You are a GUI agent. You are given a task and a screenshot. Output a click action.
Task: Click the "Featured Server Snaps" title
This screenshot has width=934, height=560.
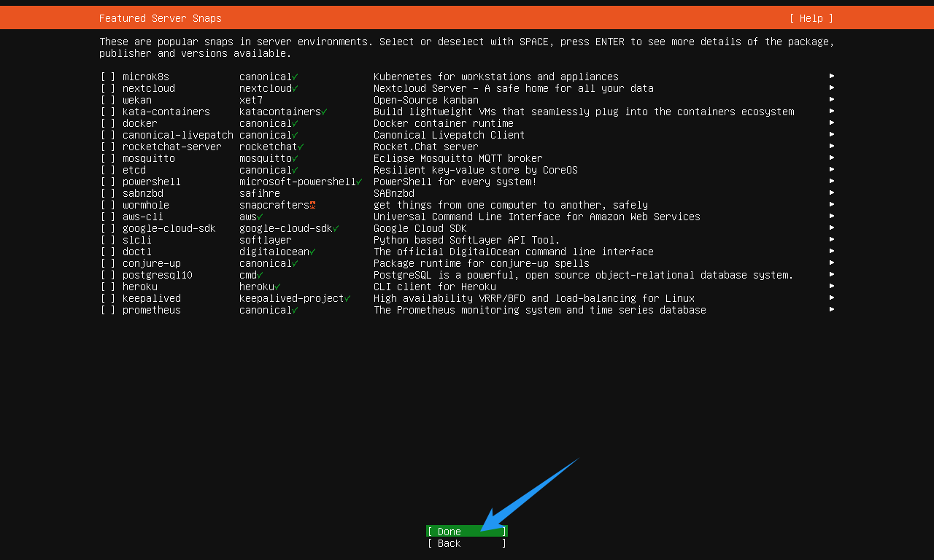tap(161, 18)
